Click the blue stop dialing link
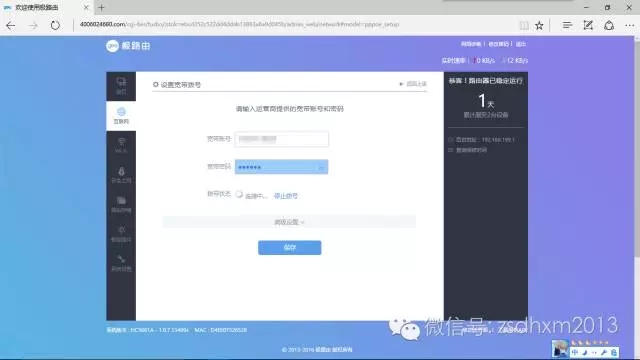 tap(286, 196)
